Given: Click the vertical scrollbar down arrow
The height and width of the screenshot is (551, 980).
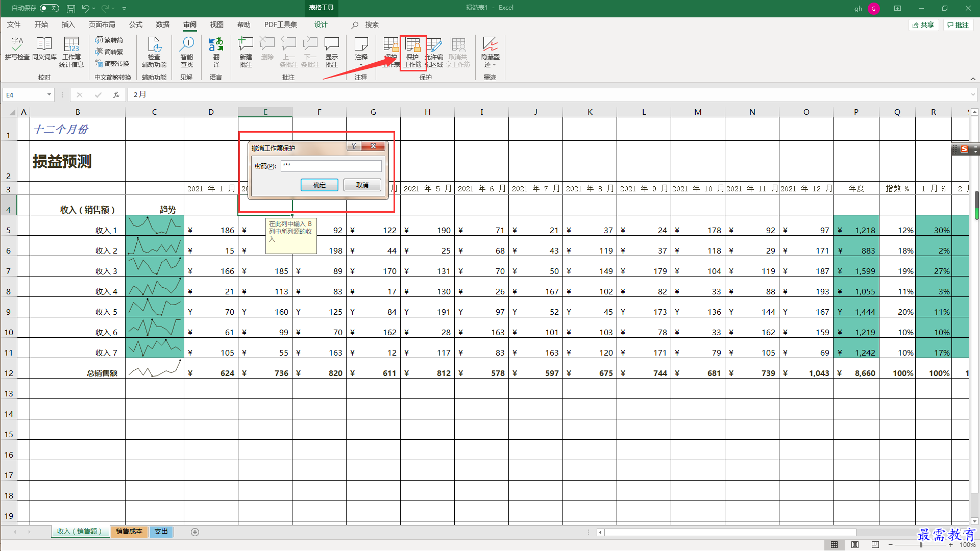Looking at the screenshot, I should pyautogui.click(x=974, y=521).
